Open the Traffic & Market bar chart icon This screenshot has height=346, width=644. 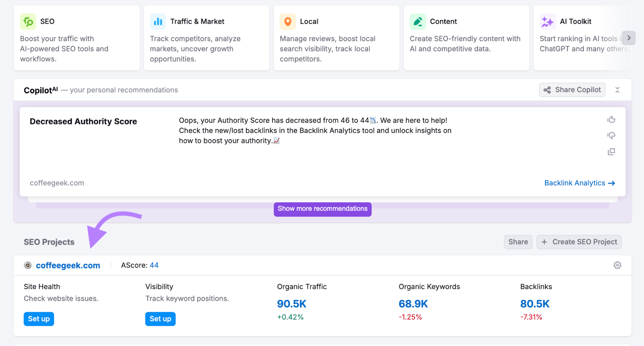click(x=158, y=22)
